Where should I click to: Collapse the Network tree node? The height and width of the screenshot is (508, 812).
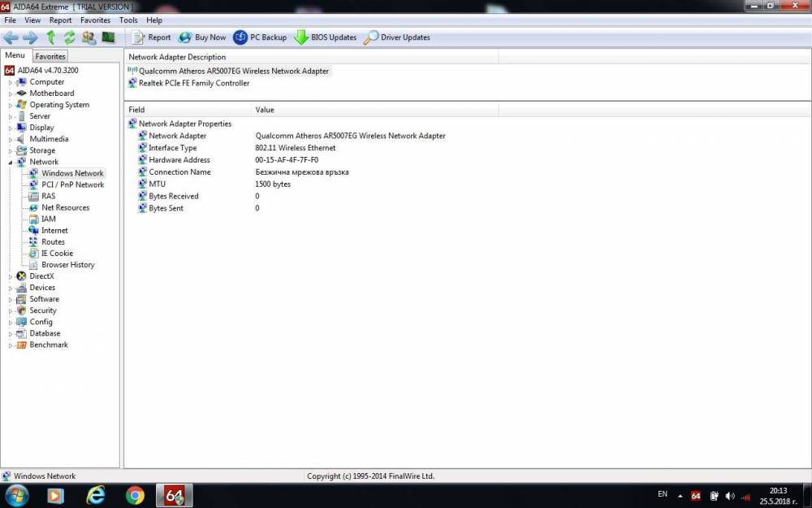10,163
